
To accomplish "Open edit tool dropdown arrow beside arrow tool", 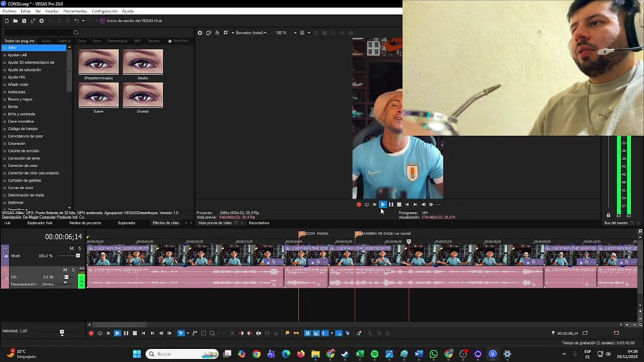I will tap(188, 333).
